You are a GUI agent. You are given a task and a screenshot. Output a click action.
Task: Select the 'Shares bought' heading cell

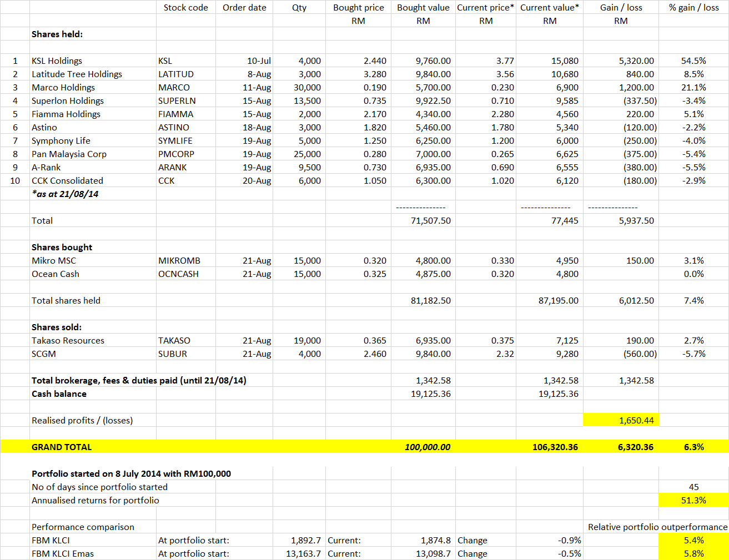(x=93, y=247)
